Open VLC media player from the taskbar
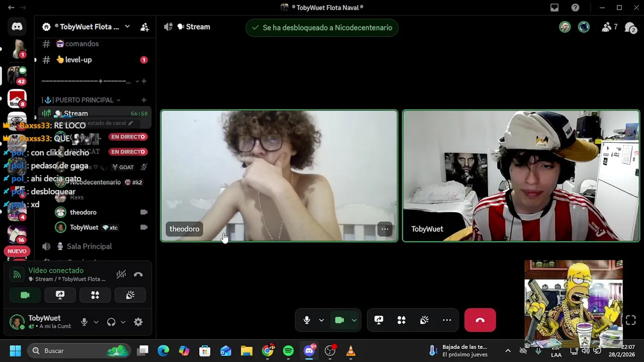The width and height of the screenshot is (644, 362). coord(351,351)
